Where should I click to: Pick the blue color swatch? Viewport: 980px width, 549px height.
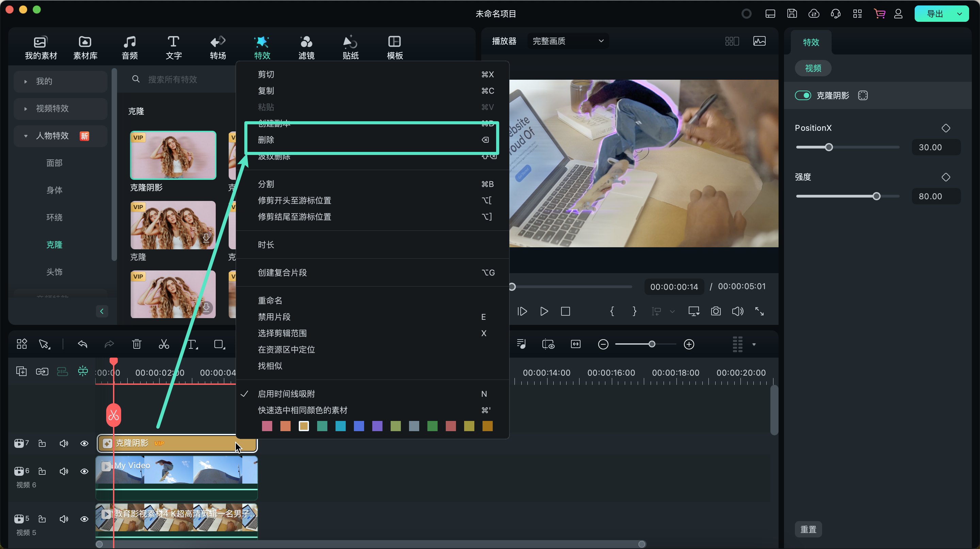pyautogui.click(x=359, y=426)
